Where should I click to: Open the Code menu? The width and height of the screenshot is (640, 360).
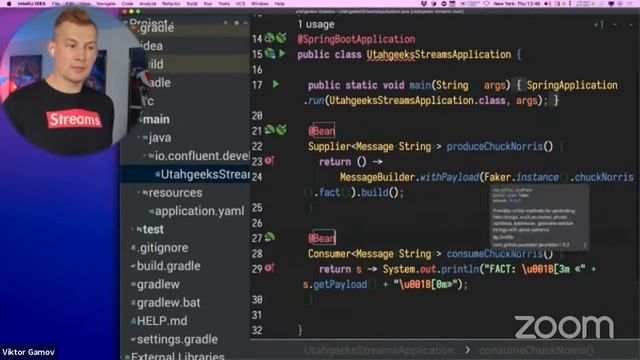[127, 4]
